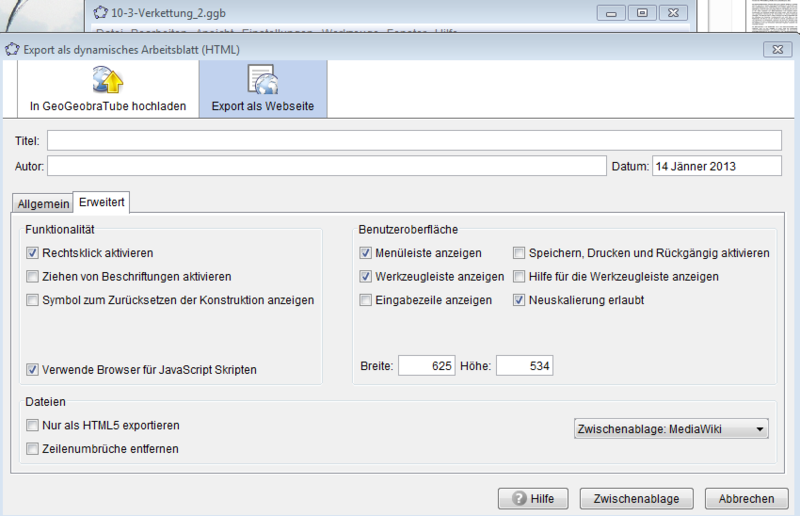Viewport: 800px width, 516px height.
Task: Select Export als Webseite option
Action: [263, 89]
